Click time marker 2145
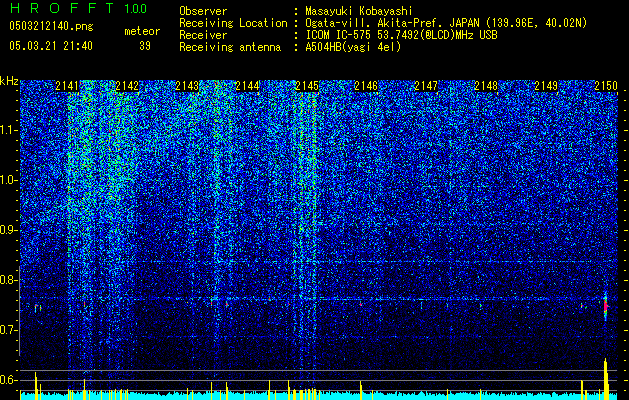The height and width of the screenshot is (400, 629). tap(307, 86)
